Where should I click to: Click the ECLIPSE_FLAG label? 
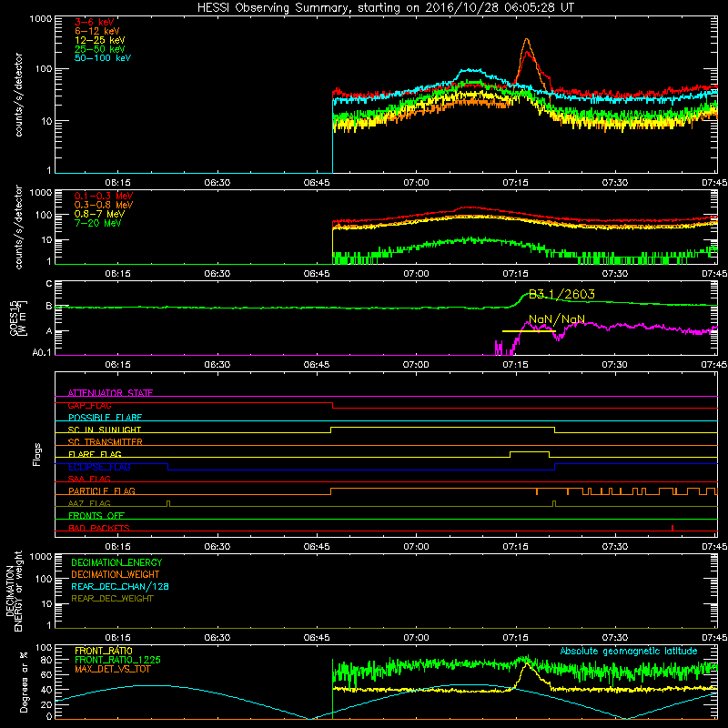(99, 467)
